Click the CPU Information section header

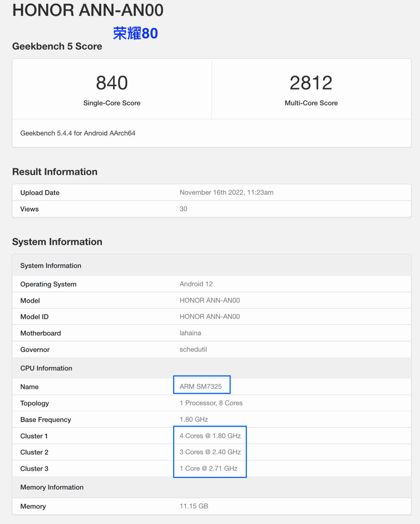(x=46, y=368)
